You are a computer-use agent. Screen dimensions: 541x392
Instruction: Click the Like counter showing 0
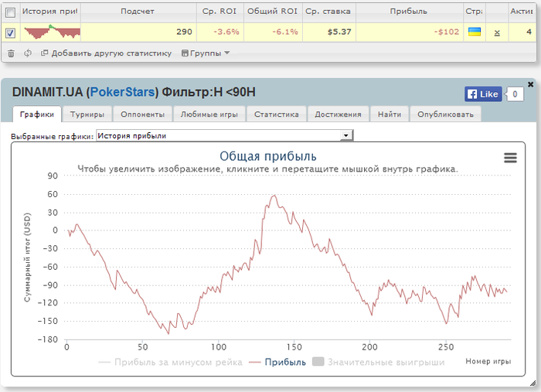[x=515, y=94]
